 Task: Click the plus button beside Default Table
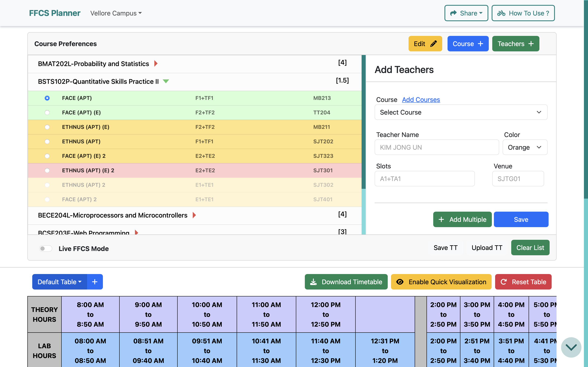tap(95, 282)
